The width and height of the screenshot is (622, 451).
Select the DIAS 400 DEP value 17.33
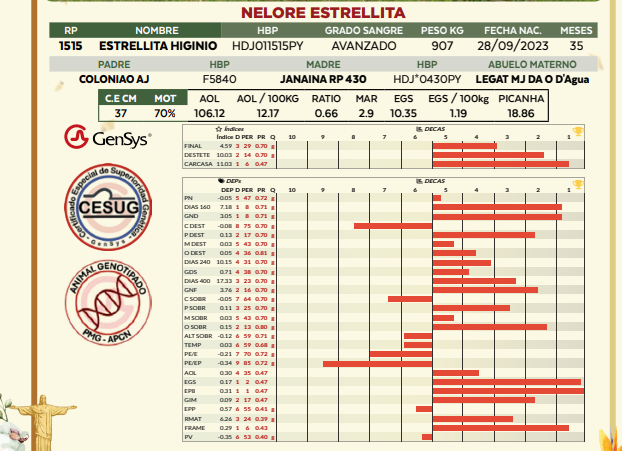pos(225,281)
